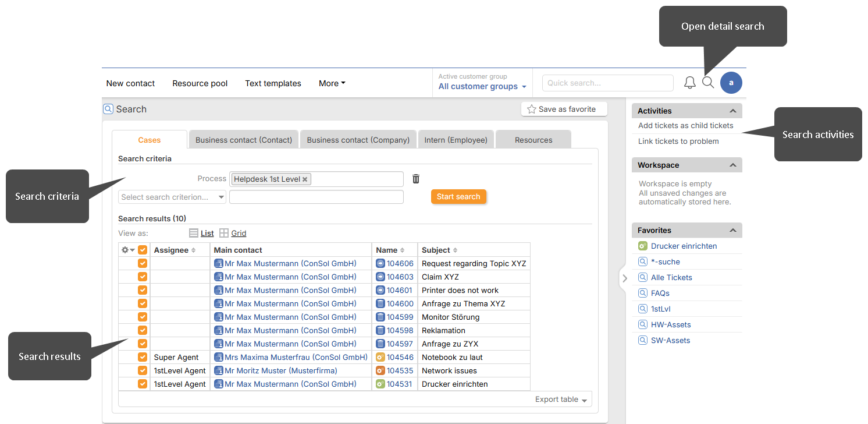Click Link tickets to problem activity

(678, 141)
